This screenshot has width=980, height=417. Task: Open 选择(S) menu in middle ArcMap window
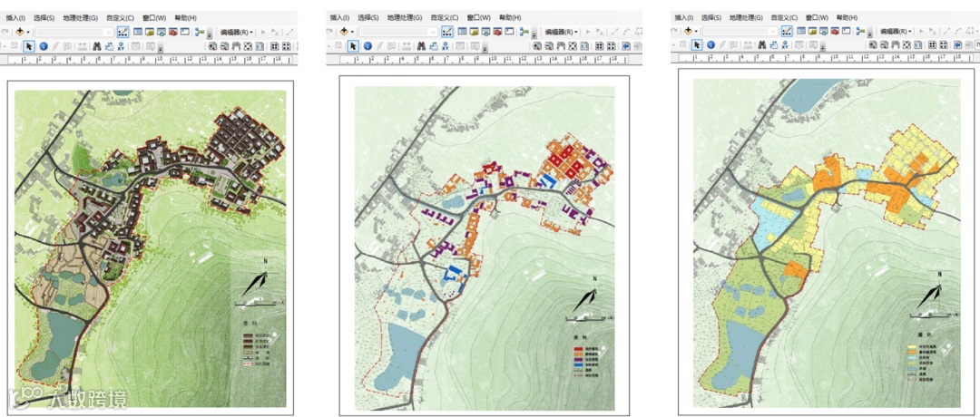click(368, 17)
